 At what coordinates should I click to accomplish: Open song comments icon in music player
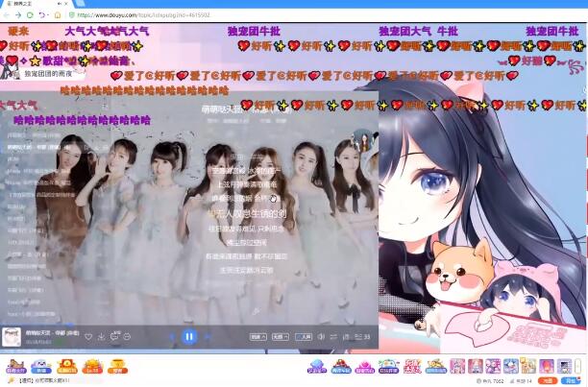click(x=114, y=336)
